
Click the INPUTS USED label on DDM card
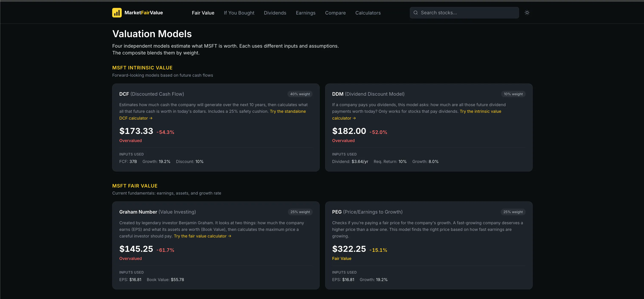344,154
